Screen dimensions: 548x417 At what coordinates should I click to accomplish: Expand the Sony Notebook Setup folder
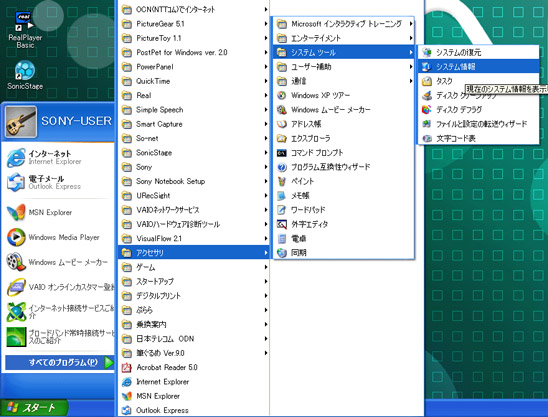193,181
